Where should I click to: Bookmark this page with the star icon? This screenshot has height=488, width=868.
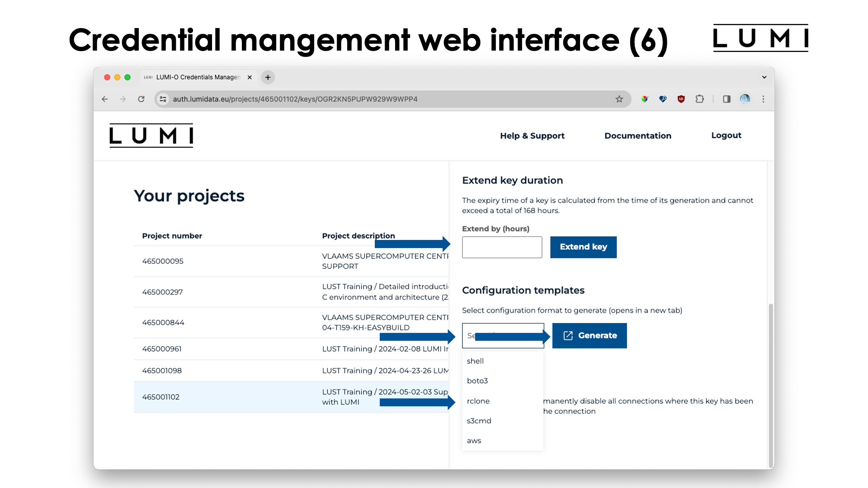619,99
